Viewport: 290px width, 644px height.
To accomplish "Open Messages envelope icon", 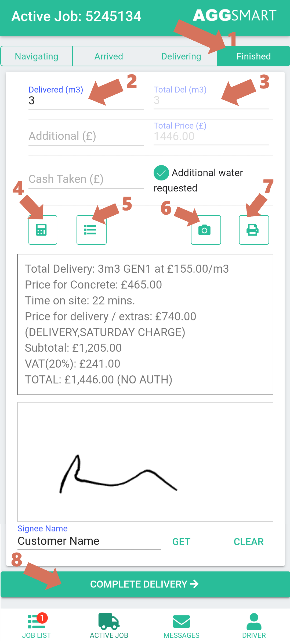I will click(x=182, y=626).
